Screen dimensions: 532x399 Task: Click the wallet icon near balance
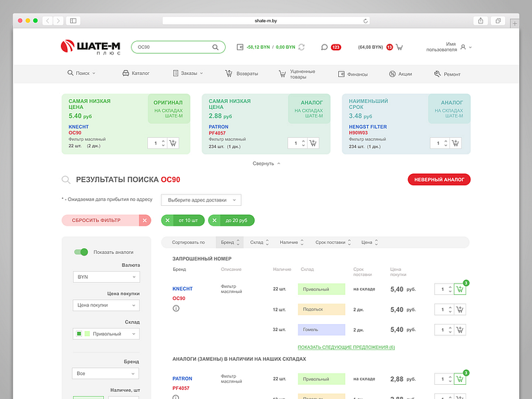point(240,47)
